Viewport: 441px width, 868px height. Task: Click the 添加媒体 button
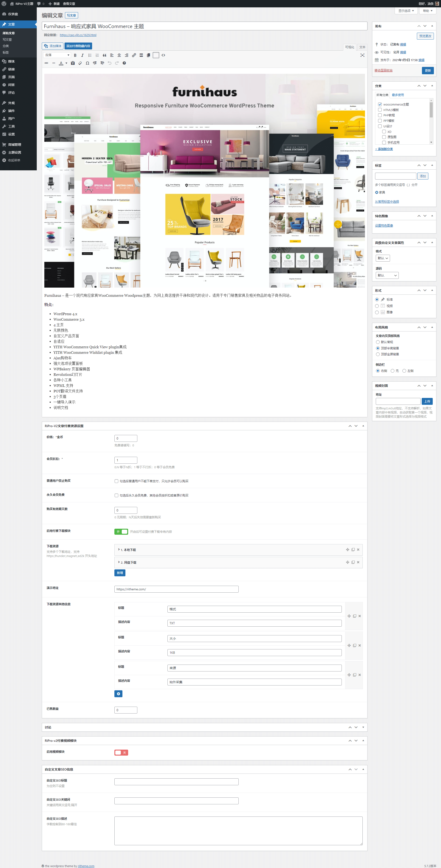coord(53,46)
